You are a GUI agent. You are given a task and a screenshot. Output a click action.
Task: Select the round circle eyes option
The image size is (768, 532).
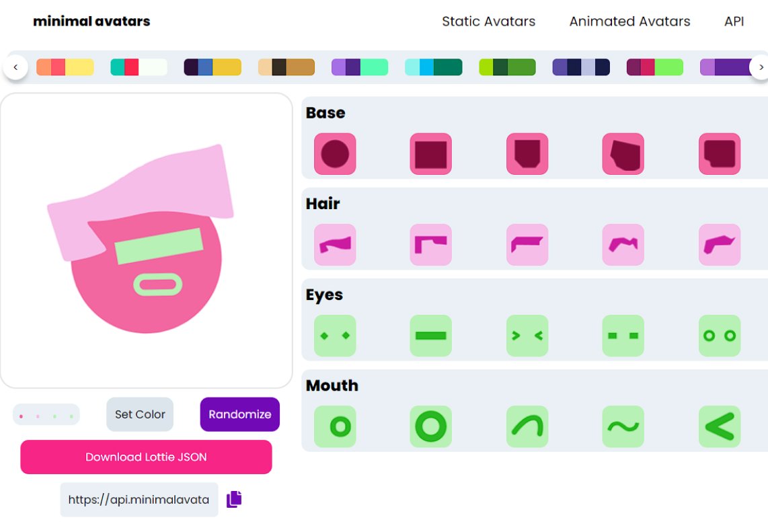720,336
